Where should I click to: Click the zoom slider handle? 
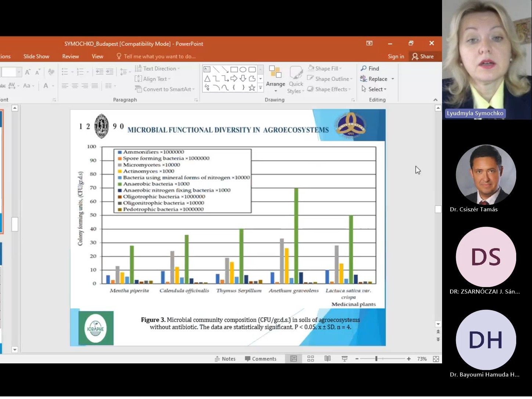(x=376, y=359)
